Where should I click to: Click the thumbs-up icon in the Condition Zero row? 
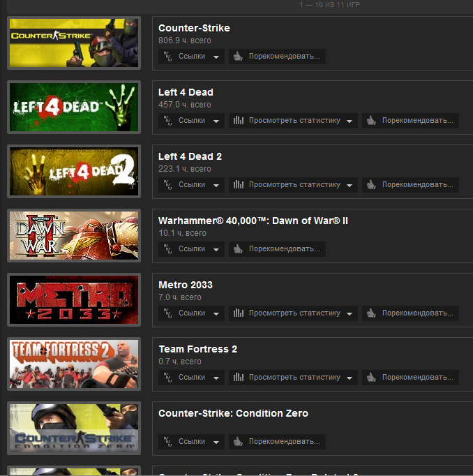coord(238,441)
